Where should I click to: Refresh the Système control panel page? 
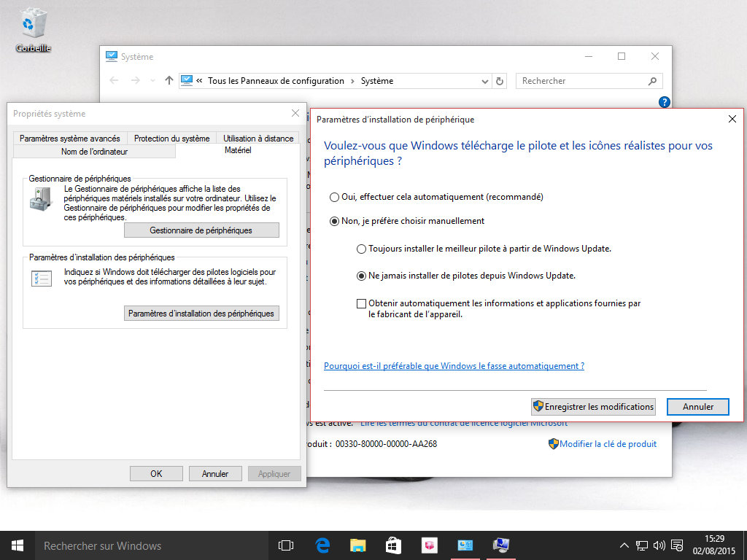[x=500, y=82]
